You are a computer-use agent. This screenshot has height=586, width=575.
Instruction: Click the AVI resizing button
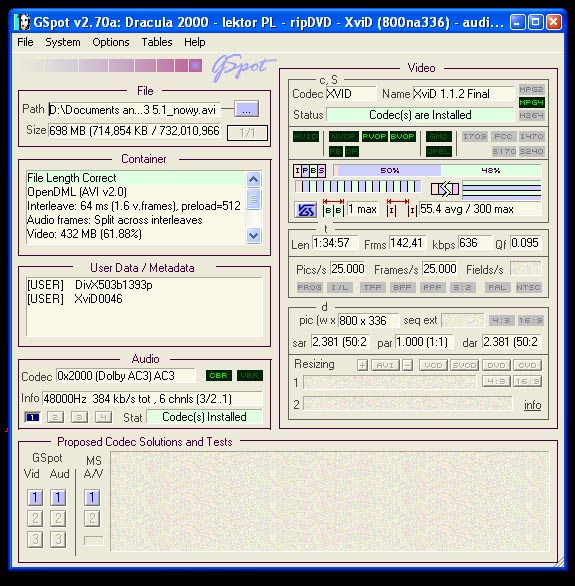[385, 365]
